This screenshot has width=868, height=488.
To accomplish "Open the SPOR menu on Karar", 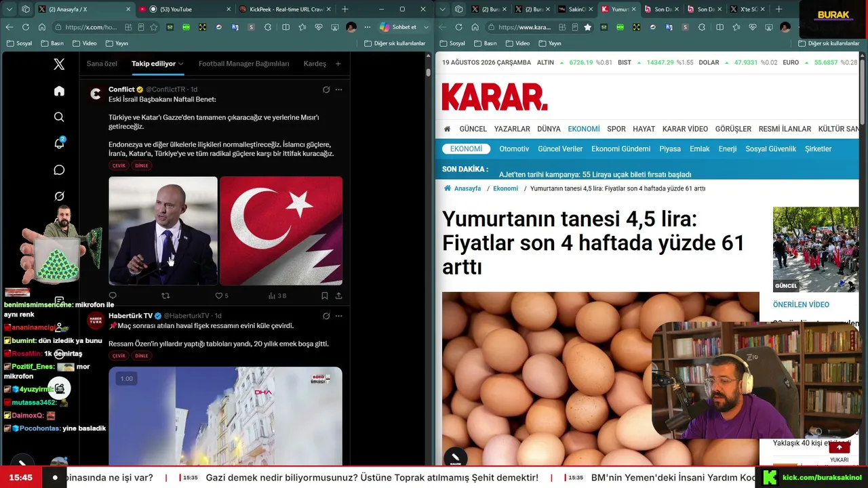I will pyautogui.click(x=616, y=129).
